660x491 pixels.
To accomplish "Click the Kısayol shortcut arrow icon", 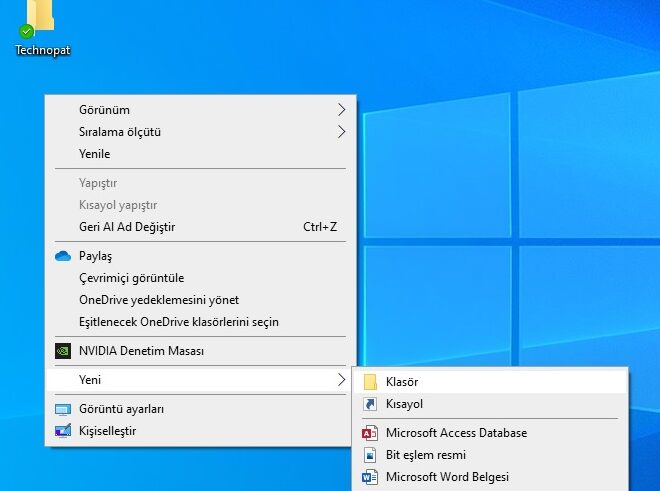I will [x=370, y=404].
